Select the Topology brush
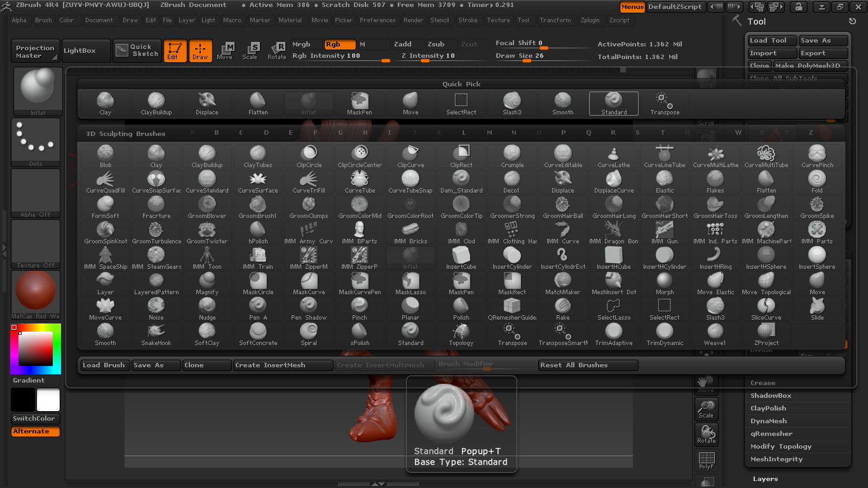 pyautogui.click(x=461, y=334)
